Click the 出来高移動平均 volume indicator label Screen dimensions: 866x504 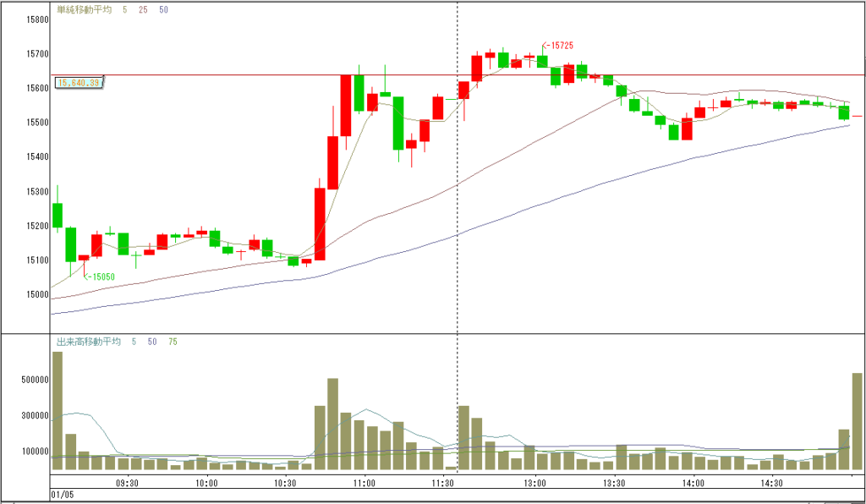pos(88,342)
